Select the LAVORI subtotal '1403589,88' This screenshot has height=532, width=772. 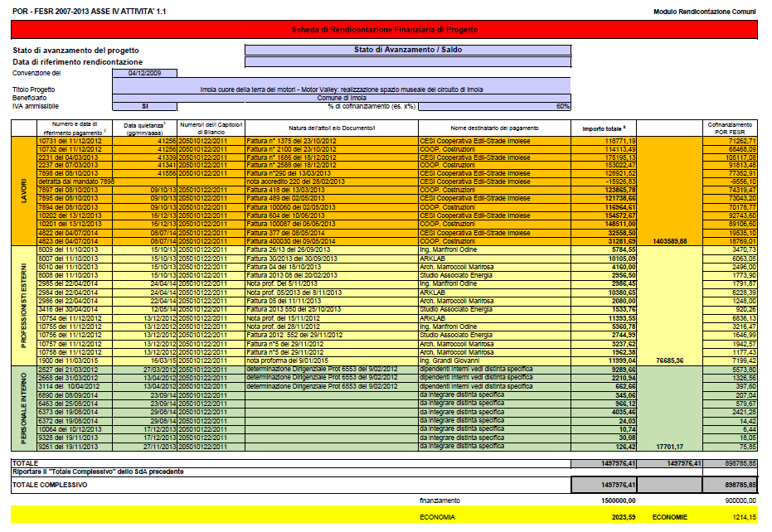pos(670,242)
